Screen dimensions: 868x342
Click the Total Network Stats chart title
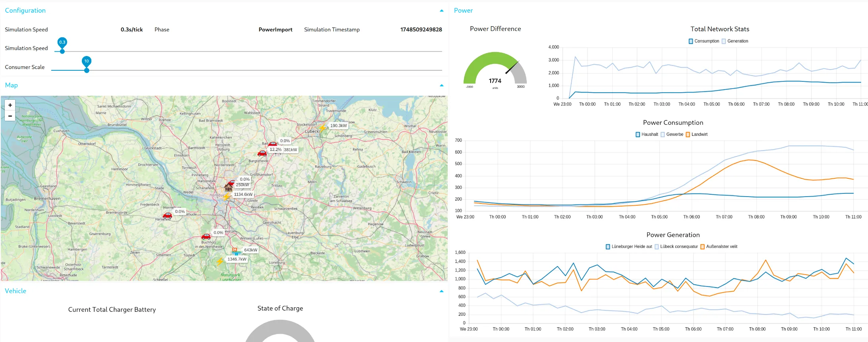720,29
